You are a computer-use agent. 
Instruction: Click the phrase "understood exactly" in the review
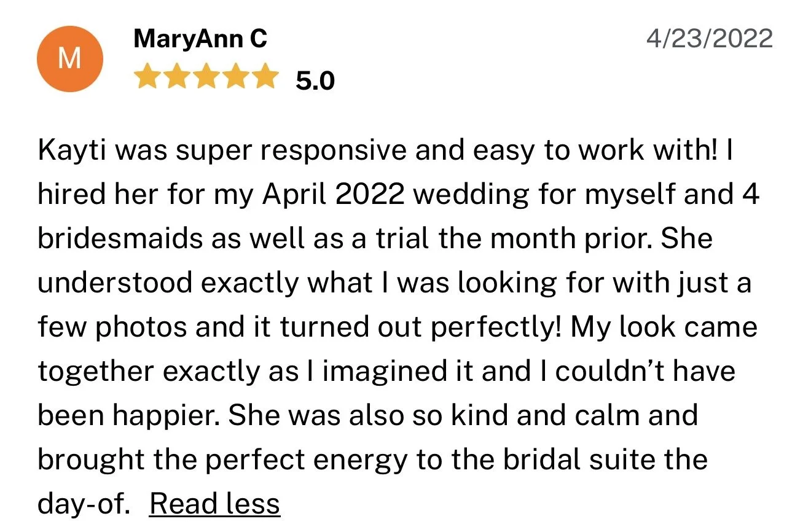coord(169,283)
